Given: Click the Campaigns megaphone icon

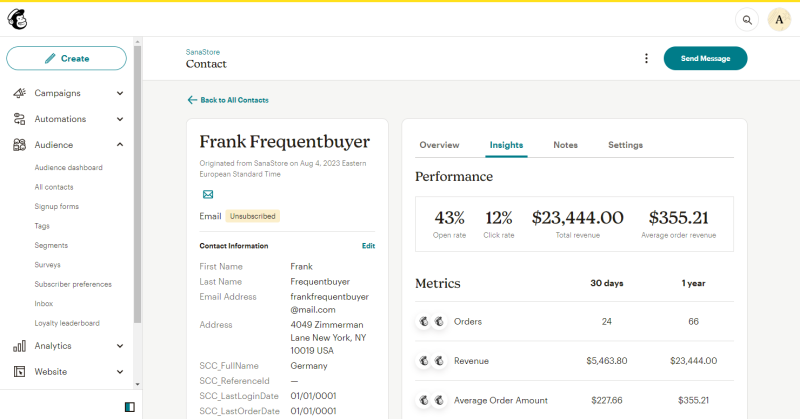Looking at the screenshot, I should [x=19, y=93].
